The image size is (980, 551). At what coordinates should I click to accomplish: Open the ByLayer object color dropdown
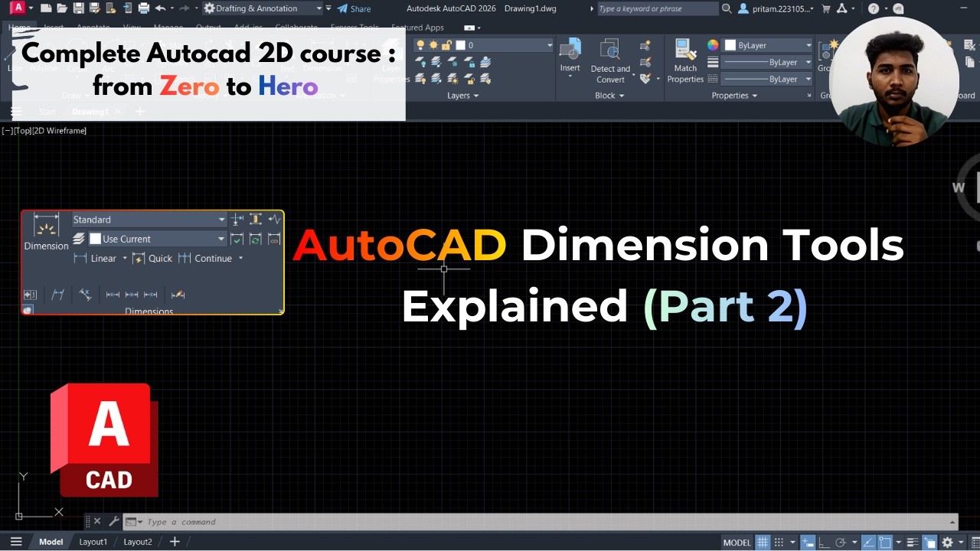(768, 45)
